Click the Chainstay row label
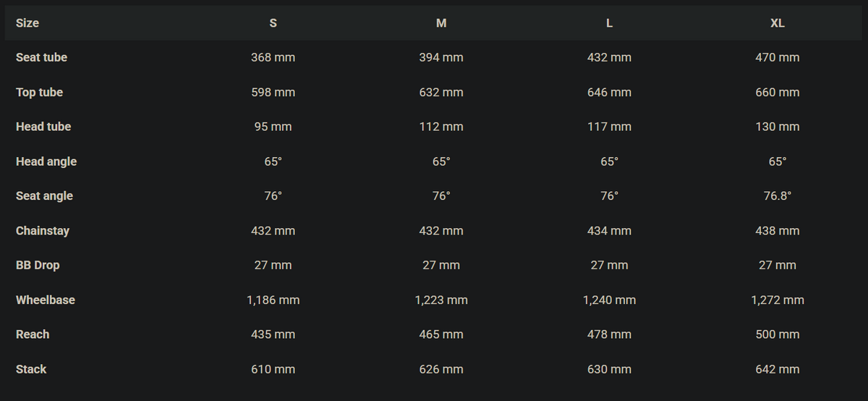This screenshot has width=868, height=401. pyautogui.click(x=43, y=231)
